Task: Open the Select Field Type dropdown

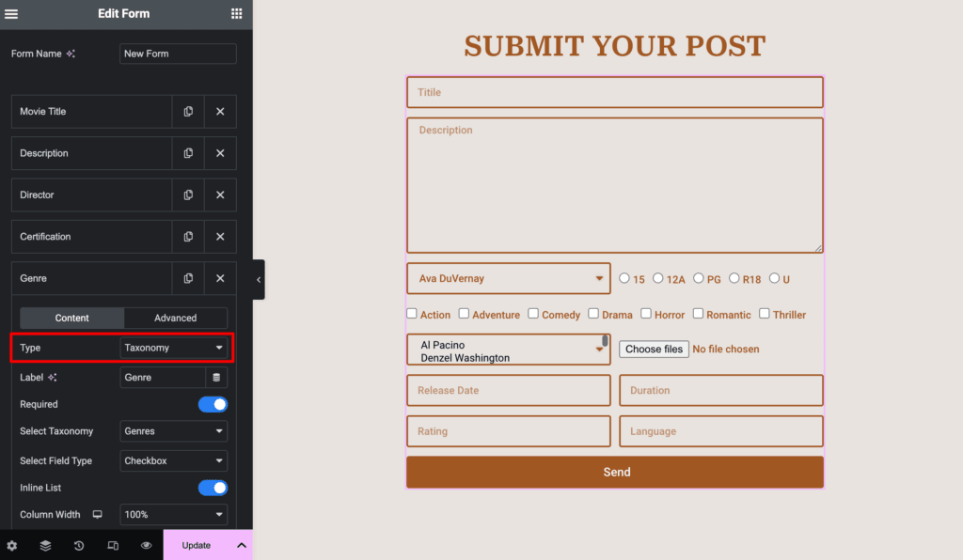Action: 173,460
